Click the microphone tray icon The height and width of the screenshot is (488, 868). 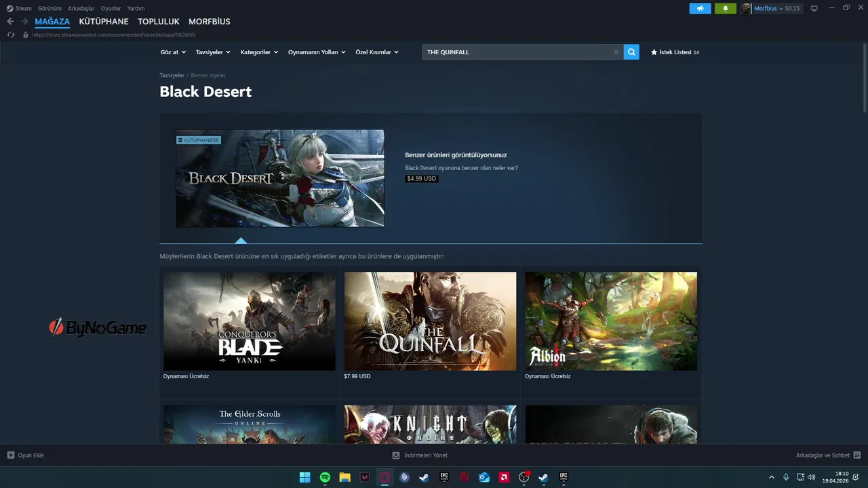786,477
